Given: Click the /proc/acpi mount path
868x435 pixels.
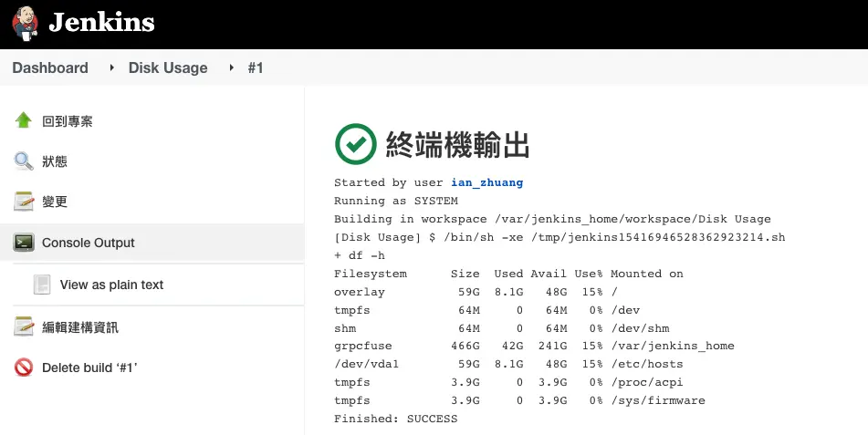Looking at the screenshot, I should (646, 382).
